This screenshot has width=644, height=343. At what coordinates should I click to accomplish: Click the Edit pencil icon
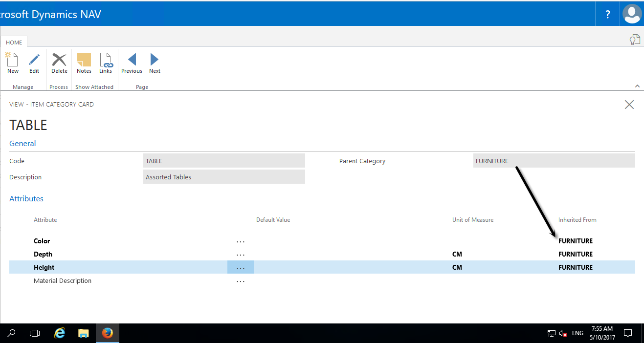click(x=34, y=60)
